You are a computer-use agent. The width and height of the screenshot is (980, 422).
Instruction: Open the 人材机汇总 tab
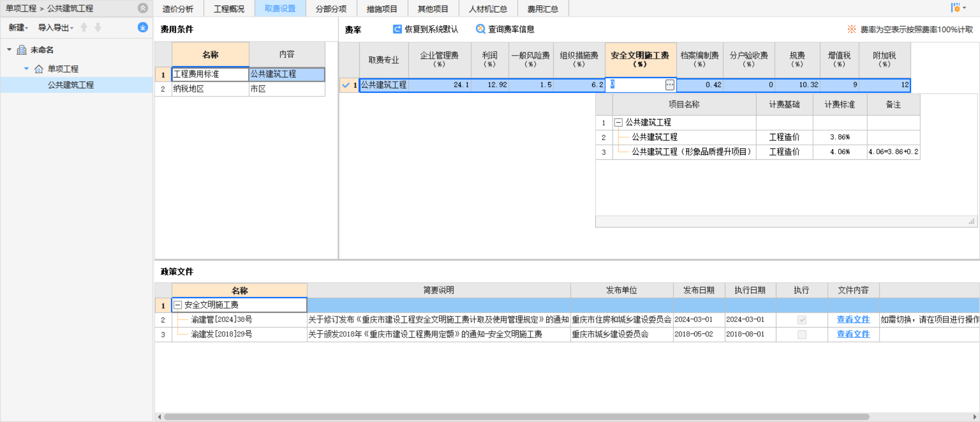click(x=488, y=9)
